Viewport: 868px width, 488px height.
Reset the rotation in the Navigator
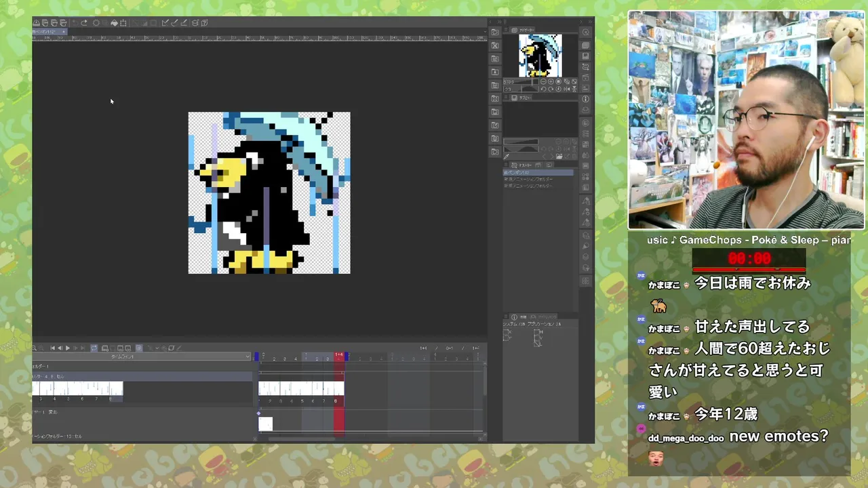(558, 89)
